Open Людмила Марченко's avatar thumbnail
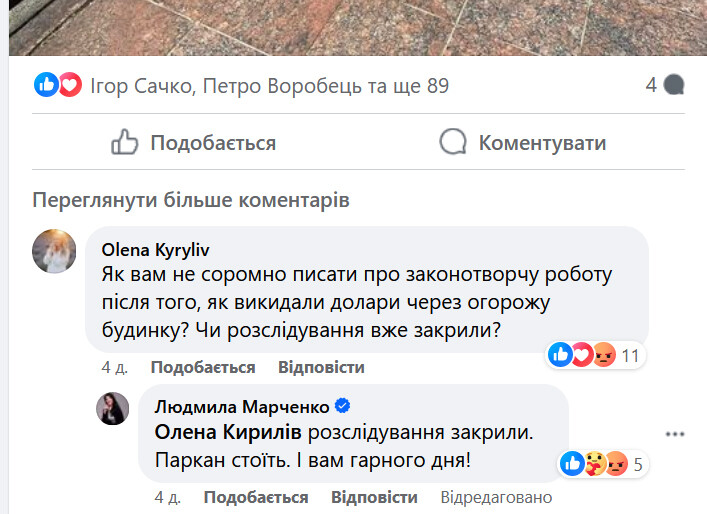Image resolution: width=707 pixels, height=514 pixels. [x=113, y=408]
